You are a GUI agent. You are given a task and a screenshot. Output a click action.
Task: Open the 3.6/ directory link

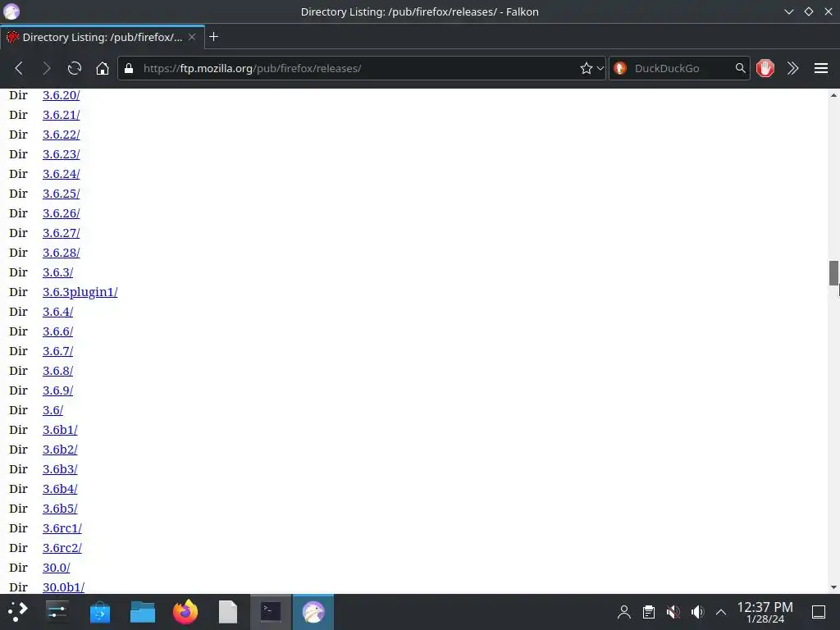pos(53,410)
